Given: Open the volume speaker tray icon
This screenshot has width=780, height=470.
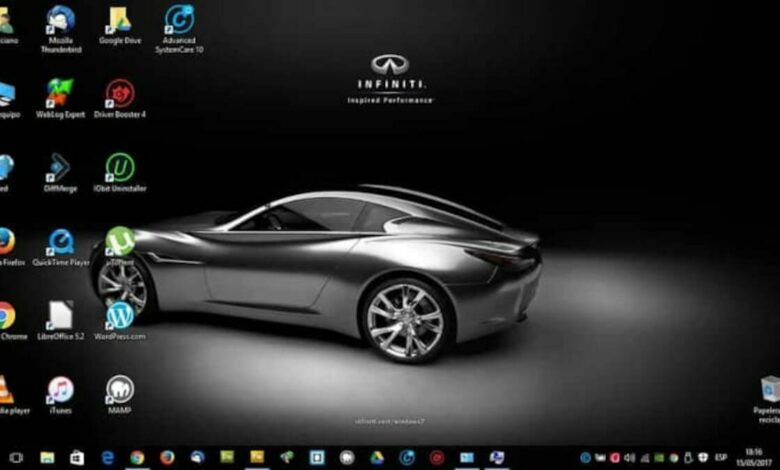Looking at the screenshot, I should 629,458.
